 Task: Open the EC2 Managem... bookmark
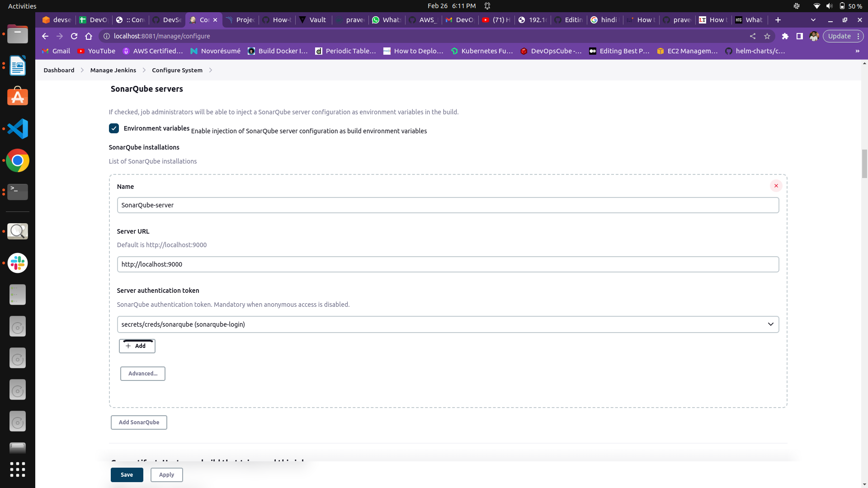687,51
